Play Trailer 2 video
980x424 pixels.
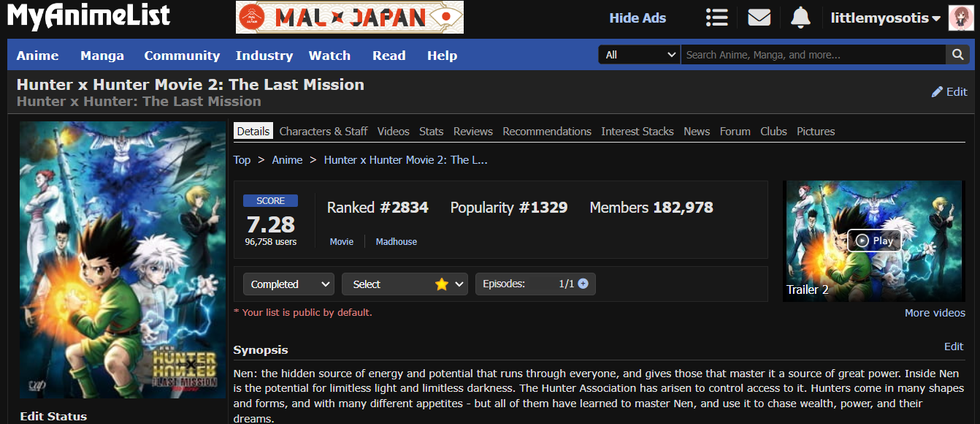(x=874, y=241)
